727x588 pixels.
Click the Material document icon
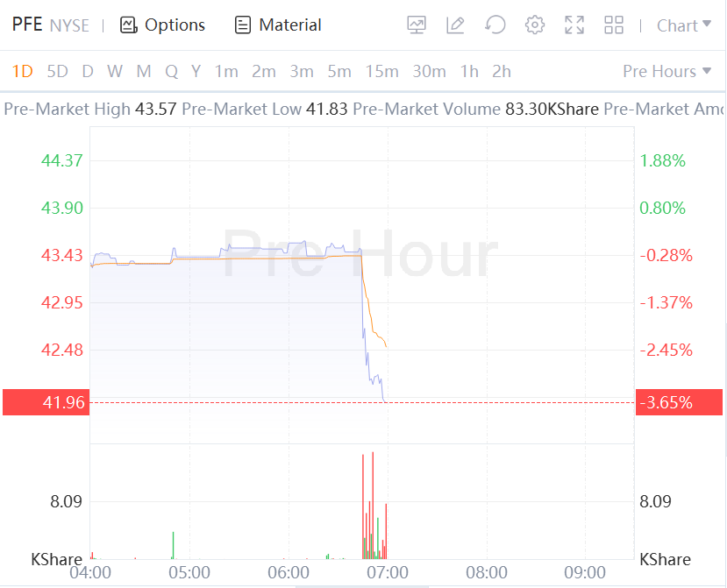(x=243, y=25)
